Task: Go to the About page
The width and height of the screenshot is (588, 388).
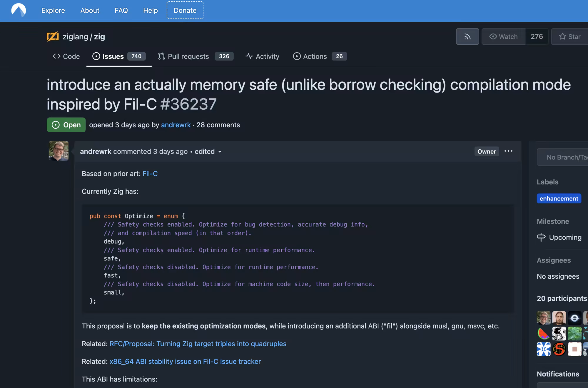Action: (x=90, y=11)
